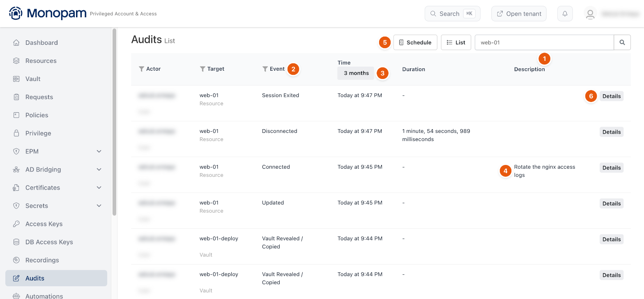Click the sidebar vertical scrollbar

(115, 122)
